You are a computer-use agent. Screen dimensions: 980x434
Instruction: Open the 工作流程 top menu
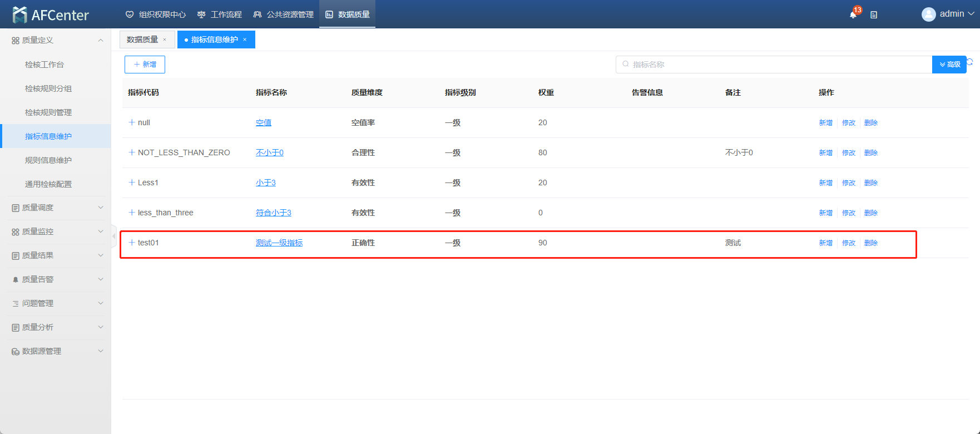(220, 14)
